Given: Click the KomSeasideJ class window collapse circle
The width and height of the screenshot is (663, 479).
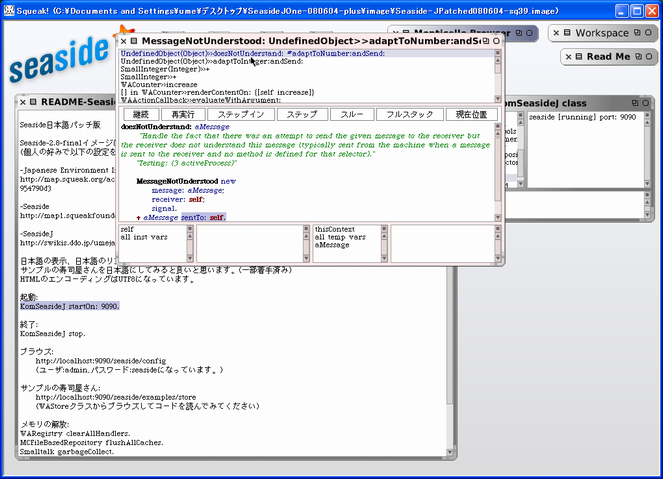Looking at the screenshot, I should click(646, 103).
